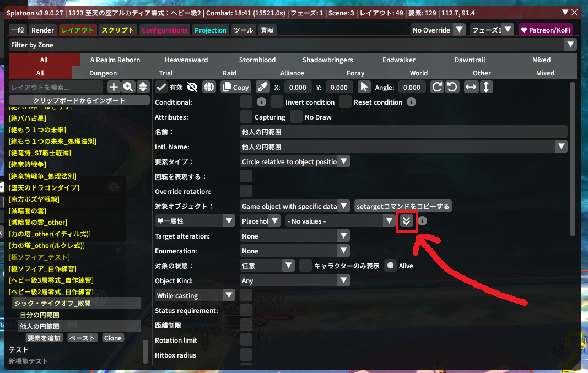This screenshot has width=588, height=373.
Task: Open the 要素タイプ Circle relative dropdown
Action: point(295,161)
